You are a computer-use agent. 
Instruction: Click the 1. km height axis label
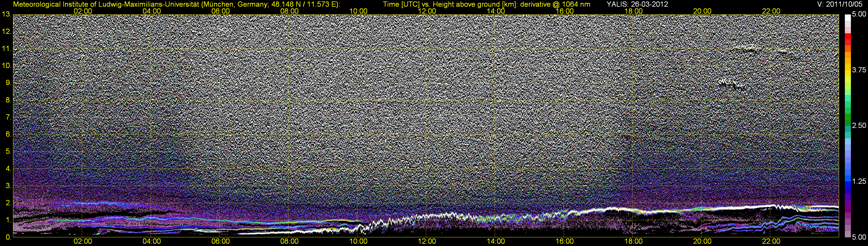8,220
